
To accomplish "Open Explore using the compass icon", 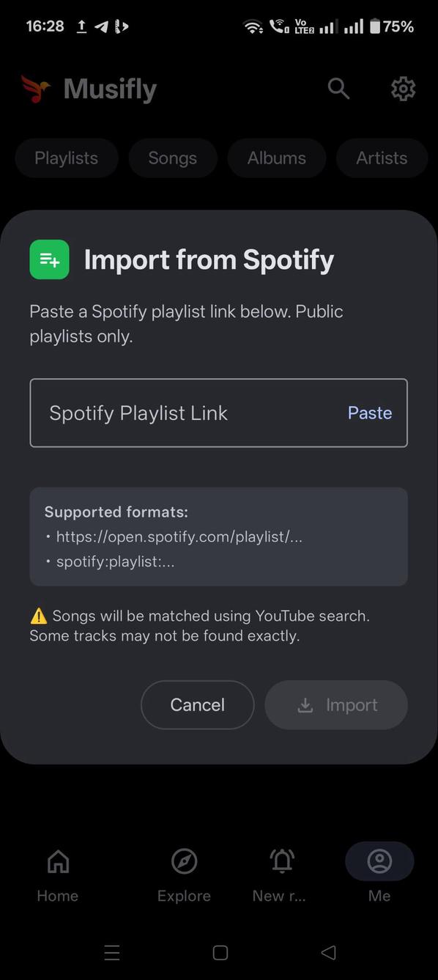I will [184, 861].
